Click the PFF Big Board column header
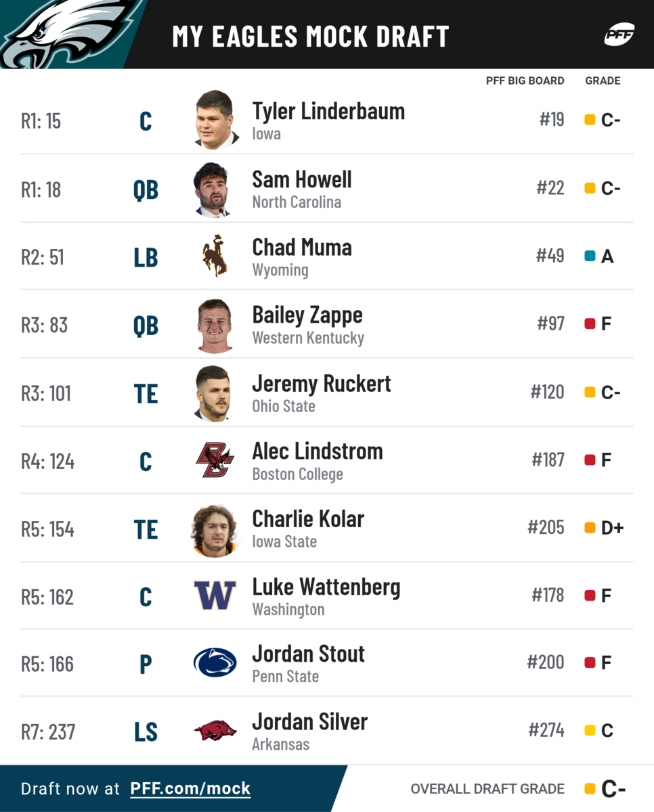 (x=525, y=81)
